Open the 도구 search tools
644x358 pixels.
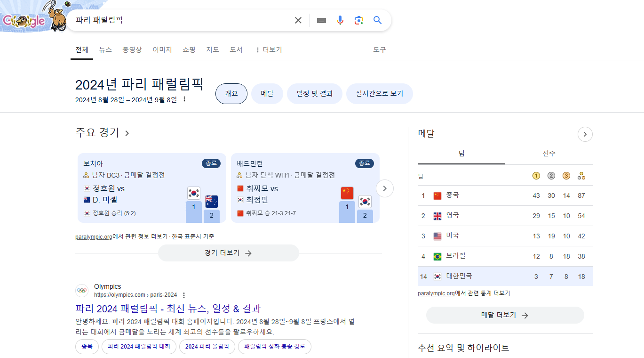[x=380, y=49]
